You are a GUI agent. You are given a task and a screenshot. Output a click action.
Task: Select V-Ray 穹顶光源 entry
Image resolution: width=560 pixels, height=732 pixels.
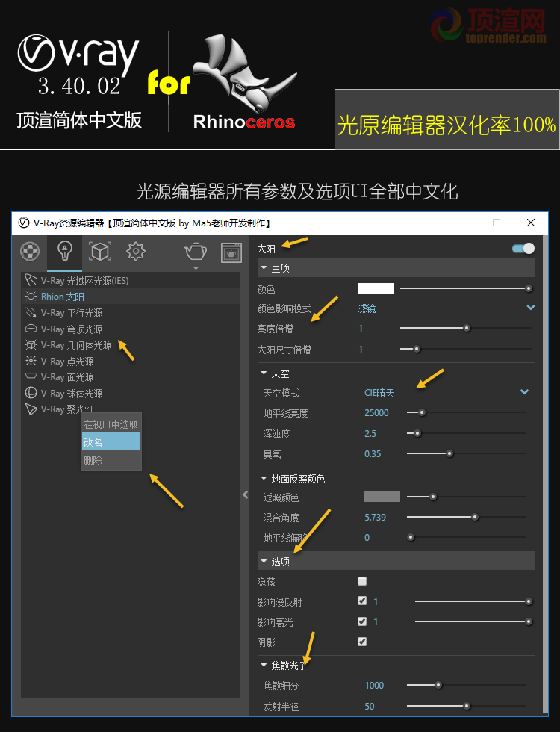click(x=72, y=329)
